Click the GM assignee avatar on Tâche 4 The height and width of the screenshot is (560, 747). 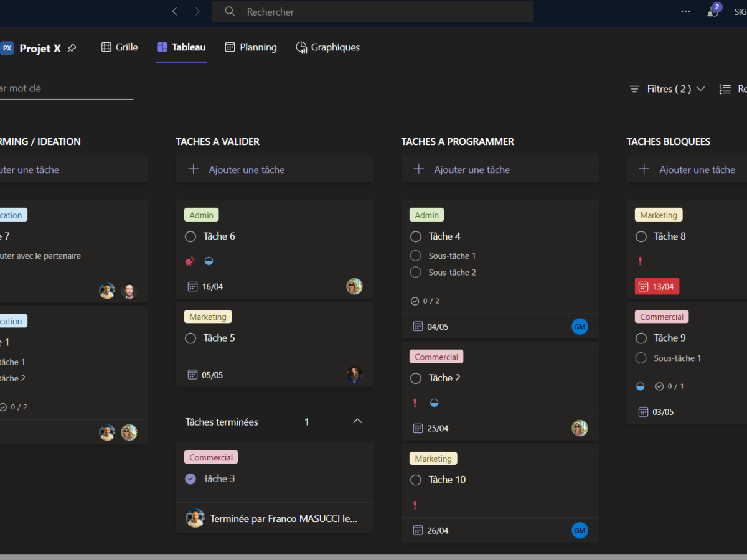click(x=580, y=327)
